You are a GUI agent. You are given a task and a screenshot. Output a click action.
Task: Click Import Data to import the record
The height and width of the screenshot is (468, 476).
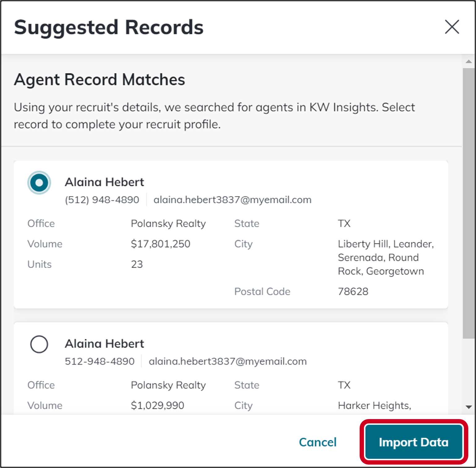413,442
